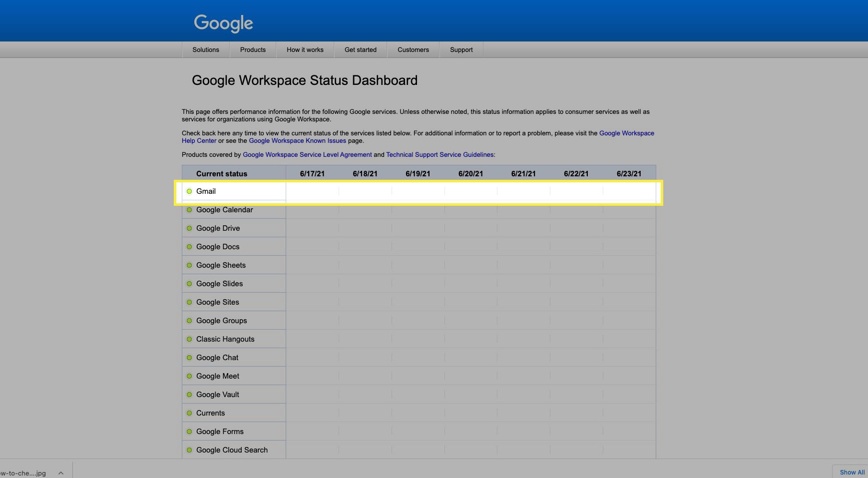Click the Google Drive row label
The width and height of the screenshot is (868, 478).
pyautogui.click(x=218, y=228)
